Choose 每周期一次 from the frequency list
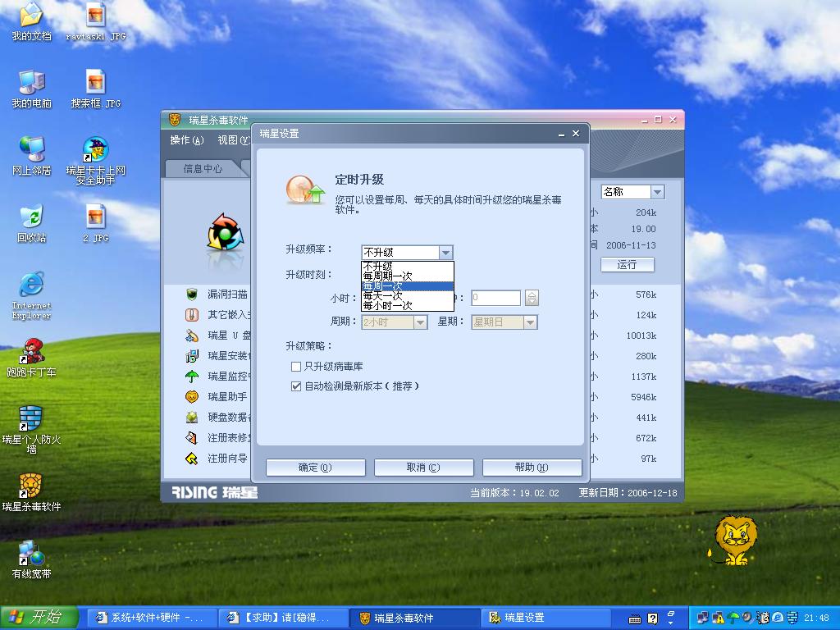The height and width of the screenshot is (630, 840). 408,276
